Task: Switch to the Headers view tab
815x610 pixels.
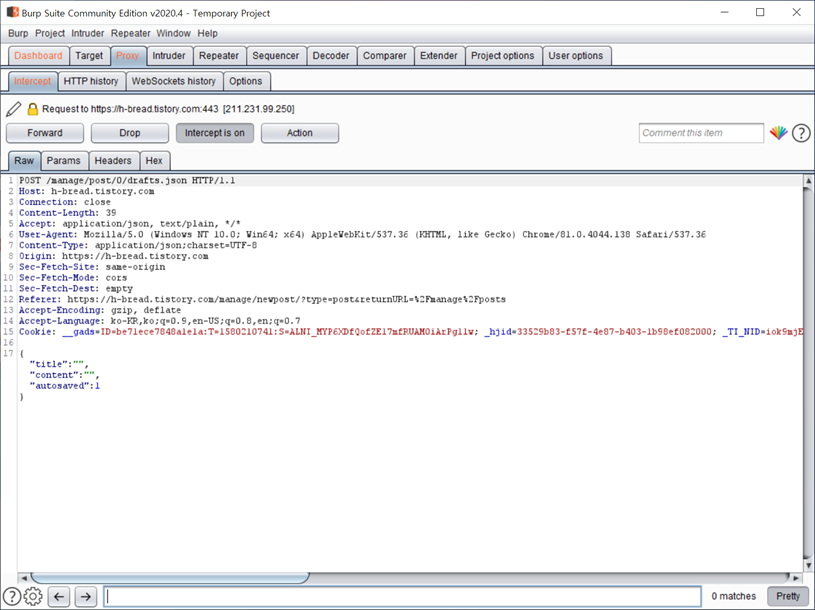Action: click(x=113, y=161)
